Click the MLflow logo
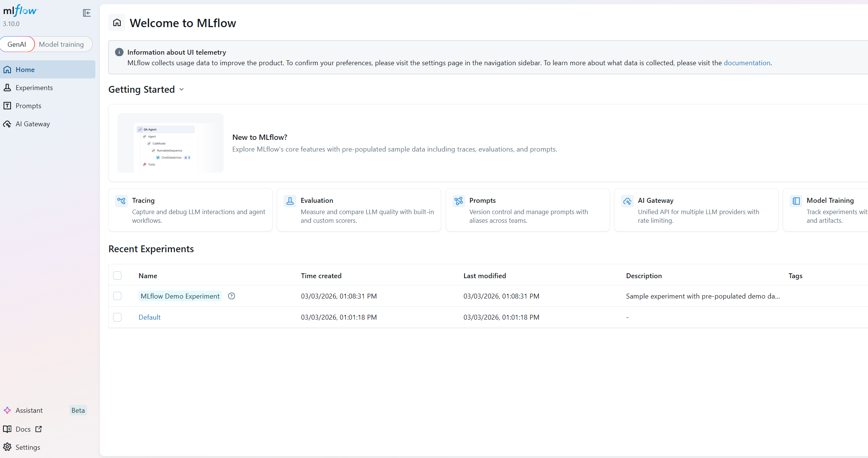The height and width of the screenshot is (458, 868). (21, 11)
